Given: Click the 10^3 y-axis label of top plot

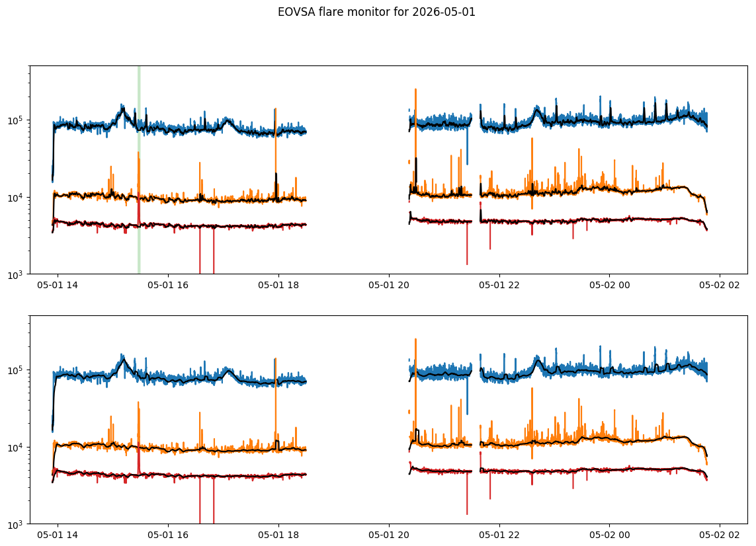Looking at the screenshot, I should click(17, 274).
